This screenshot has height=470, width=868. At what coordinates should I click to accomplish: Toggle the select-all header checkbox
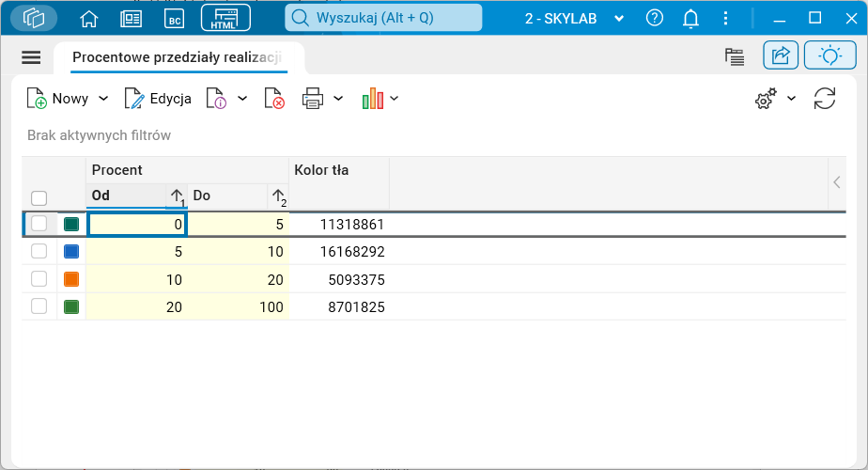[x=39, y=197]
